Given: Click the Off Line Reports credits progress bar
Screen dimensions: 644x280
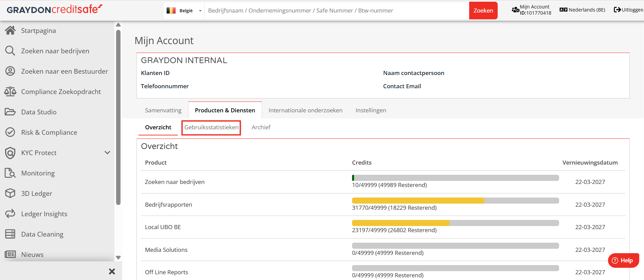Looking at the screenshot, I should (455, 268).
